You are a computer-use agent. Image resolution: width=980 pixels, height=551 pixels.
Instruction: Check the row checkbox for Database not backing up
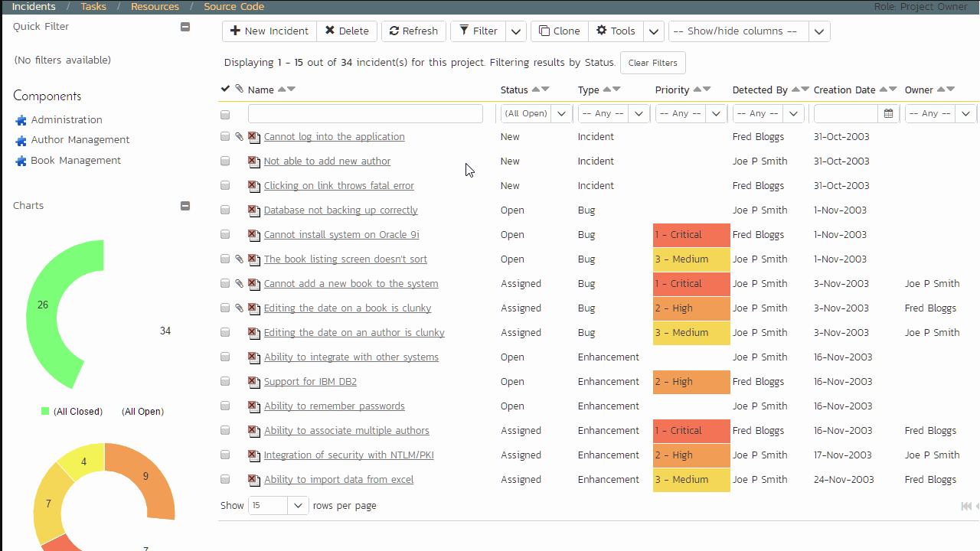click(225, 210)
